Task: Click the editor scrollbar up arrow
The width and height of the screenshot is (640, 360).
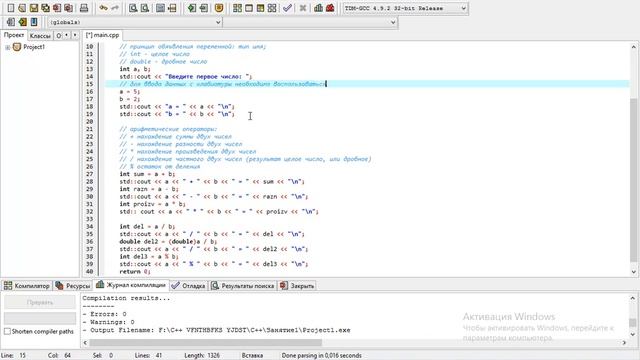Action: tap(633, 47)
